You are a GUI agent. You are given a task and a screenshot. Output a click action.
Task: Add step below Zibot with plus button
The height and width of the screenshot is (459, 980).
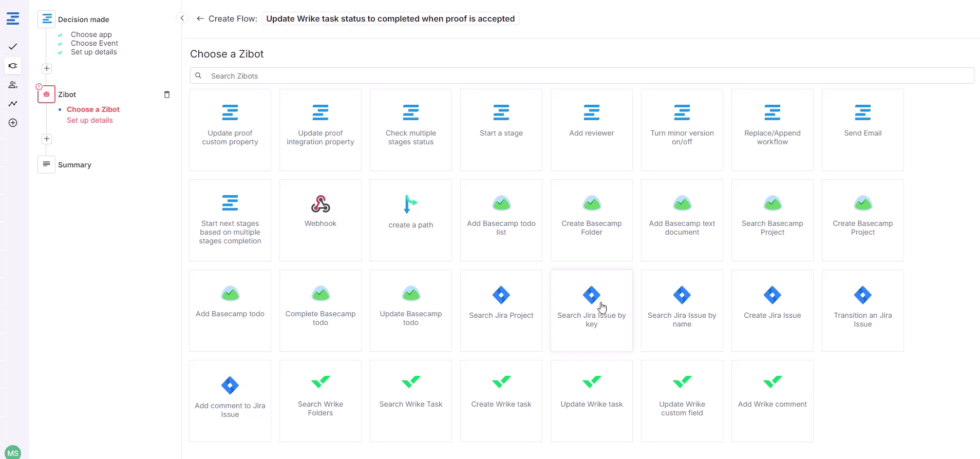click(47, 139)
